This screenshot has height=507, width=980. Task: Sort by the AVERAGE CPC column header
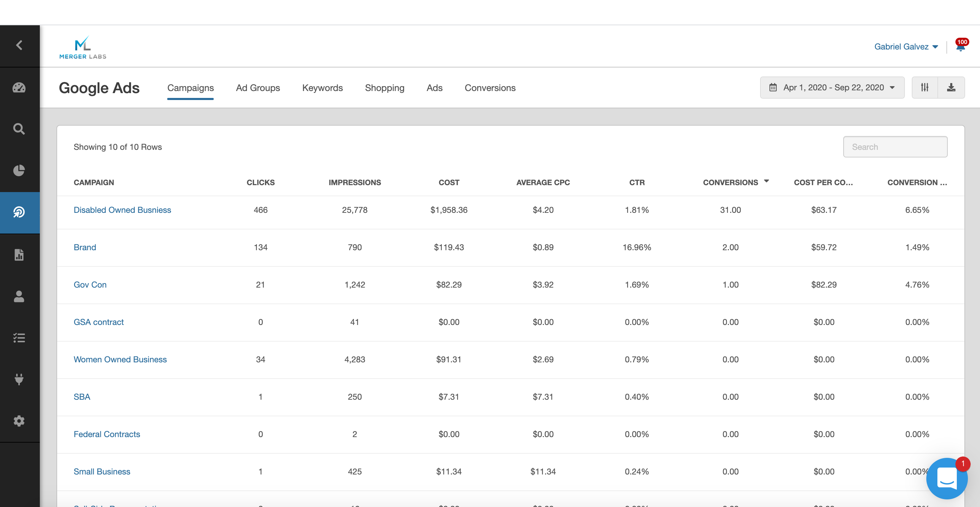(x=543, y=182)
